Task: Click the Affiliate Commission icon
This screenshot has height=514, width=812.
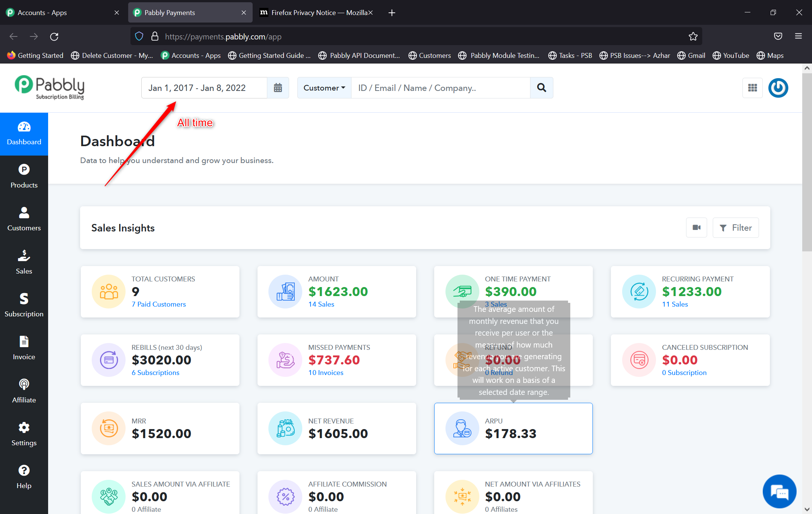Action: [285, 497]
